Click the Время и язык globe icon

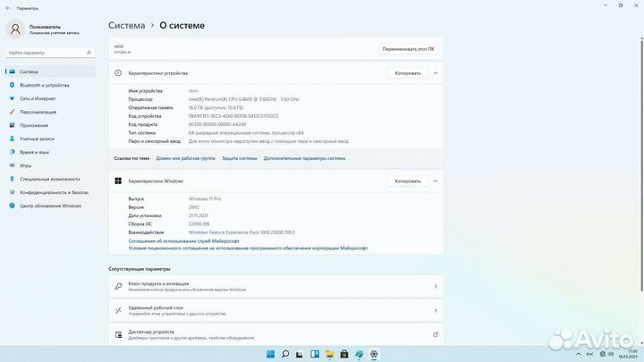12,152
